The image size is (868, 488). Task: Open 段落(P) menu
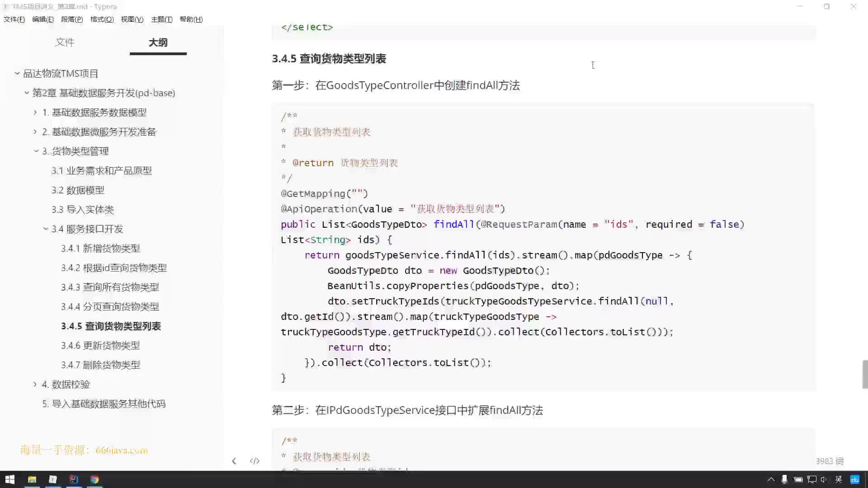[x=72, y=19]
